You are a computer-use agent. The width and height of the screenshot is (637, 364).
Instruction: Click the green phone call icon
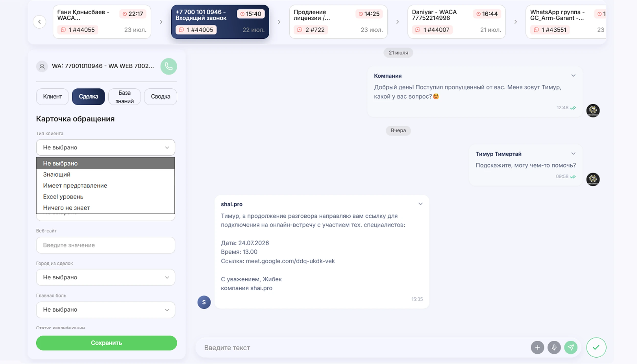tap(169, 66)
